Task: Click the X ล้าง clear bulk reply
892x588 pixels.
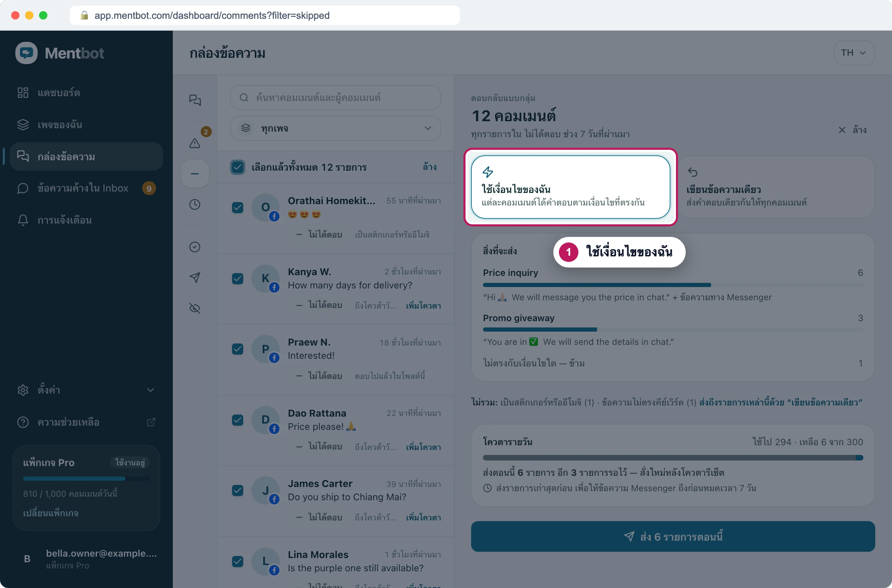Action: 852,130
